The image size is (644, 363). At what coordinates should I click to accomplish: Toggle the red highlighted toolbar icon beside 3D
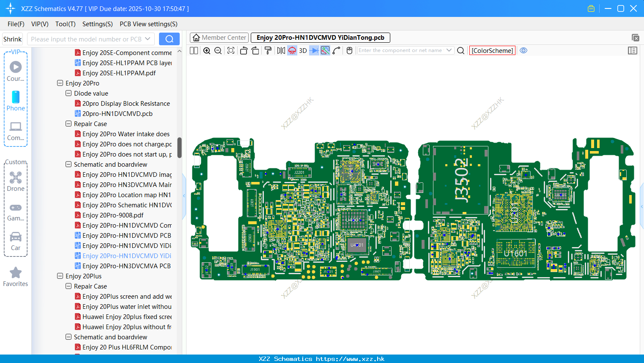click(x=292, y=50)
